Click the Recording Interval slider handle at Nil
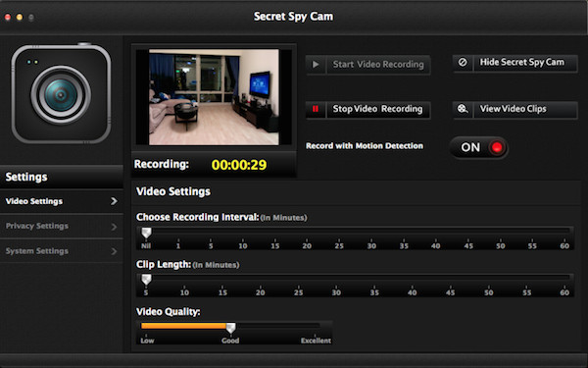The image size is (588, 368). click(146, 233)
